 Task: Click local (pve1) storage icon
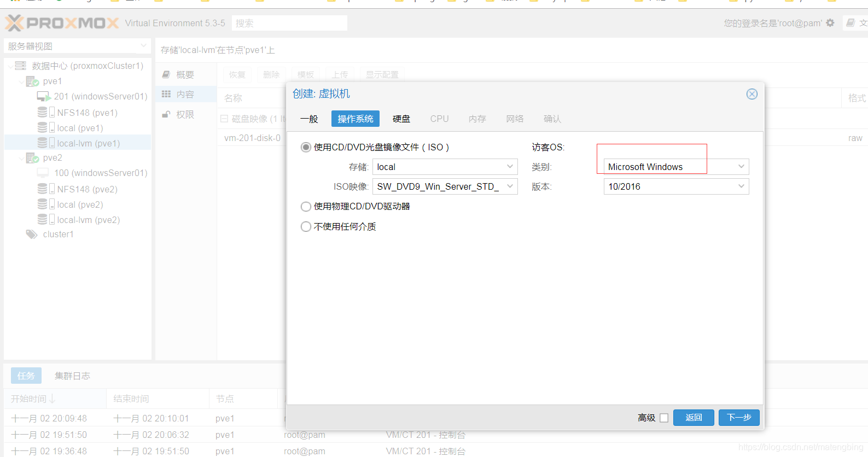46,127
